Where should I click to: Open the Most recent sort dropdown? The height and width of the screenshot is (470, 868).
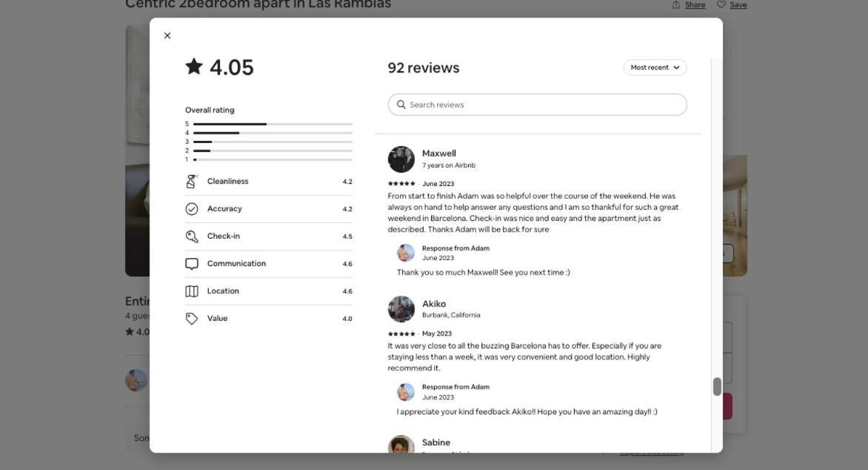point(655,67)
